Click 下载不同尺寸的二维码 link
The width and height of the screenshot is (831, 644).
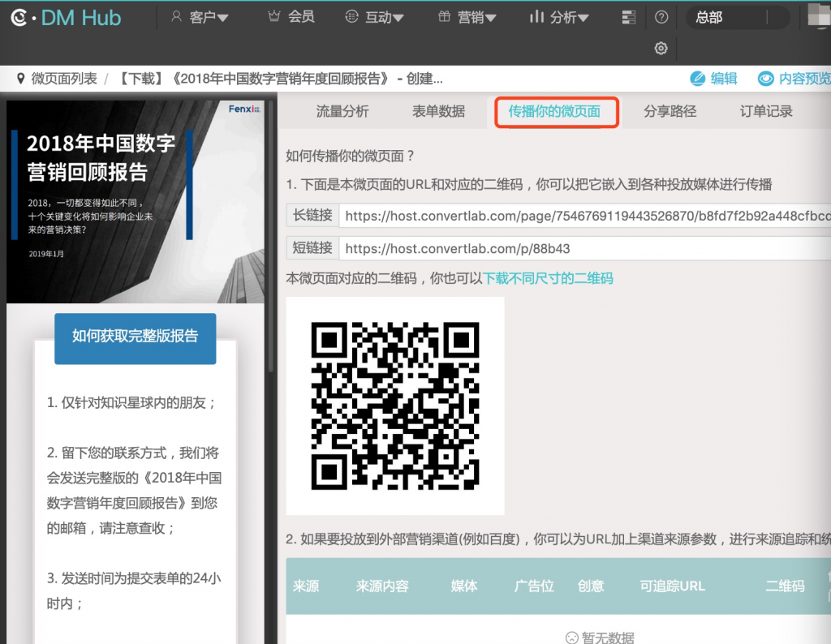pyautogui.click(x=549, y=278)
